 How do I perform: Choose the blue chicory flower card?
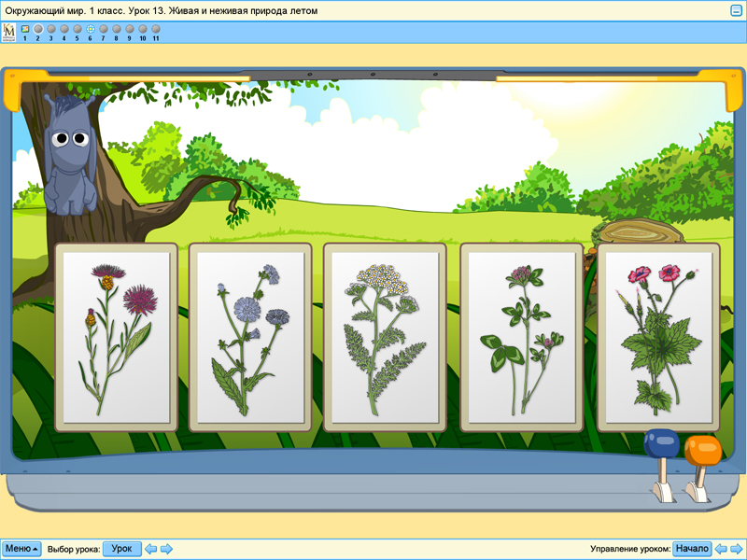pos(250,337)
